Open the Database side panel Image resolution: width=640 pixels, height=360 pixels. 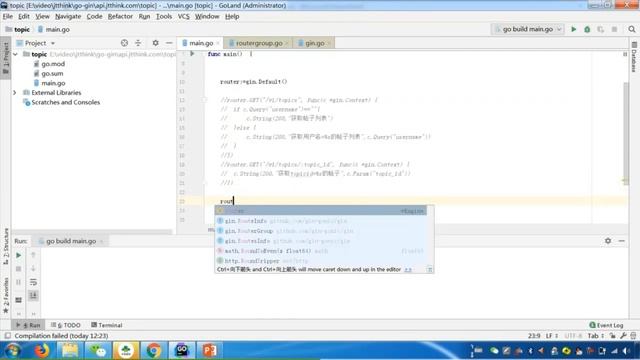point(634,57)
